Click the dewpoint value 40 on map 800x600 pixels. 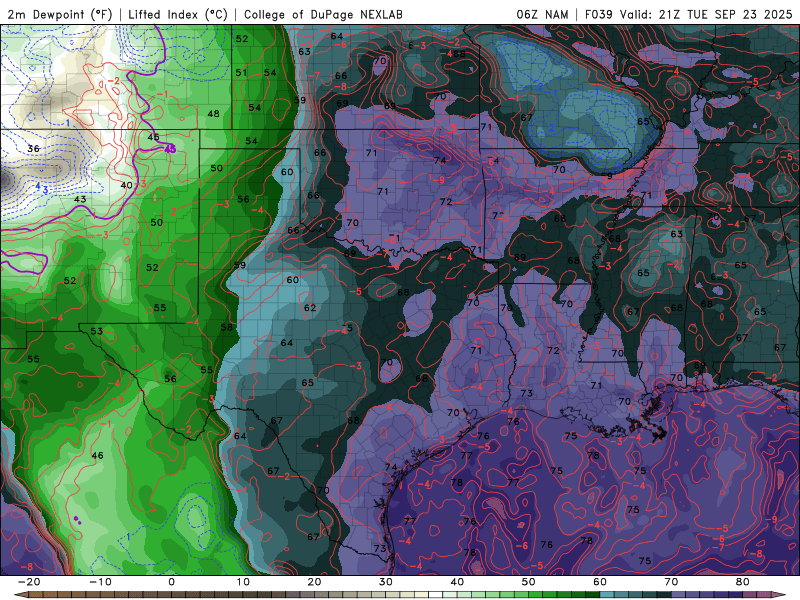[x=127, y=185]
